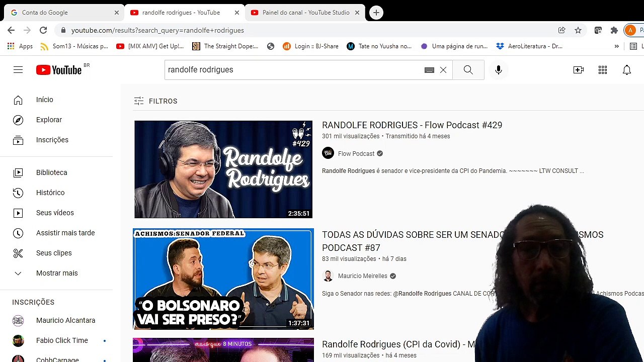Screen dimensions: 644x362
Task: Select the randolfe rodrigues YouTube tab
Action: coord(184,13)
